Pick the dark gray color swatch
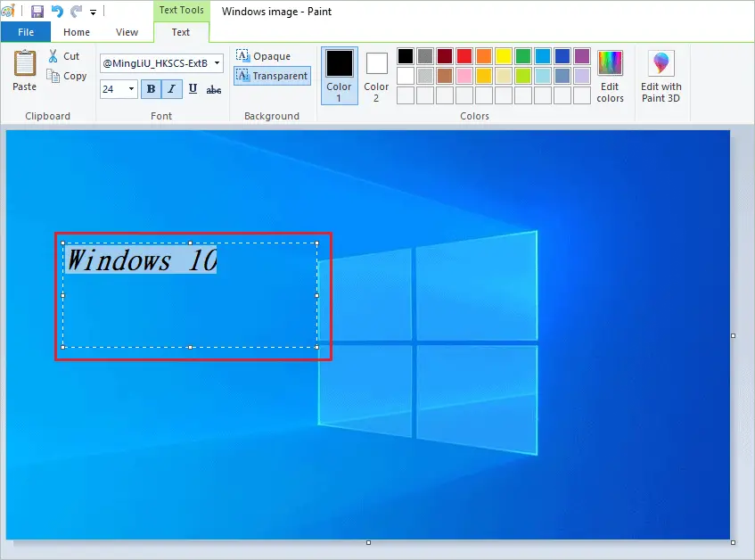The image size is (755, 560). 425,56
